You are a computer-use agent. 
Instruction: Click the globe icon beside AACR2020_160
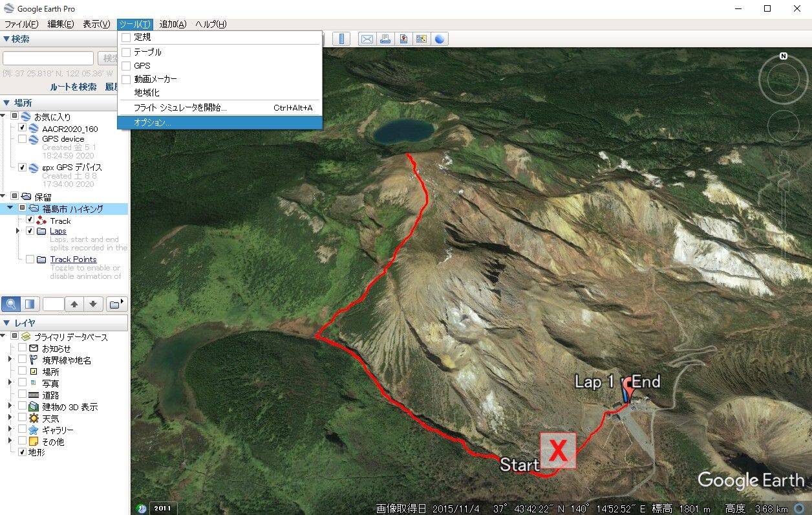34,129
